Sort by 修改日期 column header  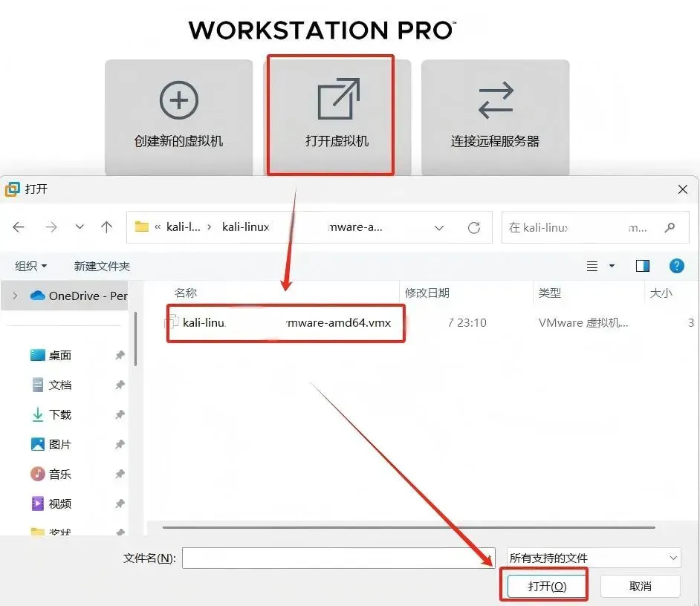coord(427,293)
